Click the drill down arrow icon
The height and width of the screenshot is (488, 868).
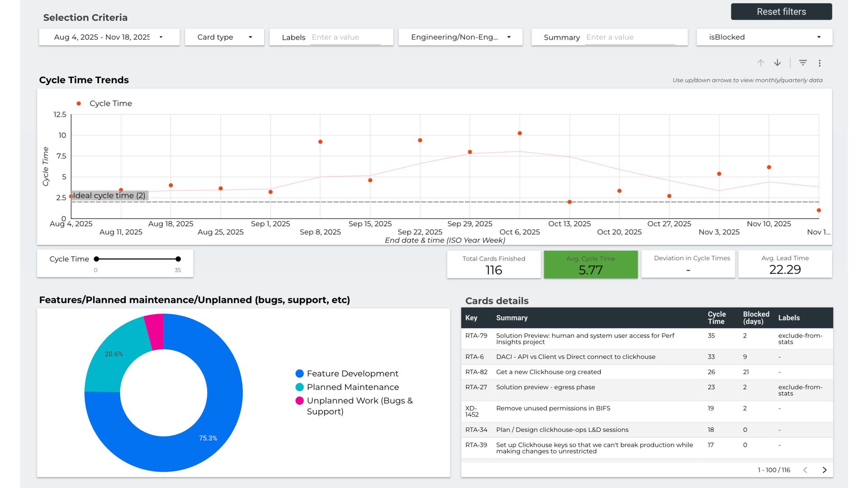click(x=777, y=63)
